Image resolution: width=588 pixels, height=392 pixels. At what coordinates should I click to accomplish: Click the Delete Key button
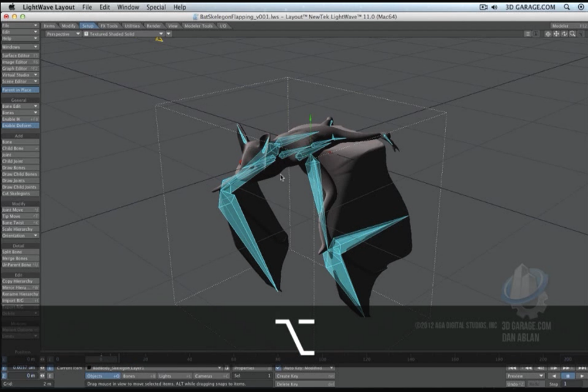(305, 384)
